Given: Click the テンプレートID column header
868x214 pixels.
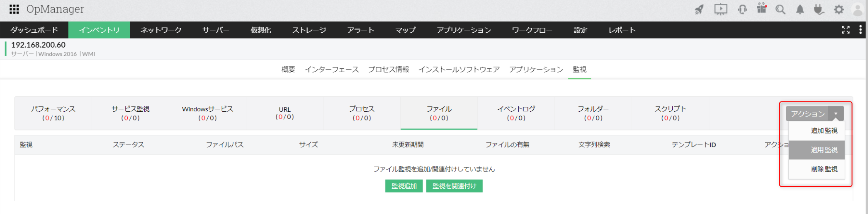Looking at the screenshot, I should pos(694,145).
